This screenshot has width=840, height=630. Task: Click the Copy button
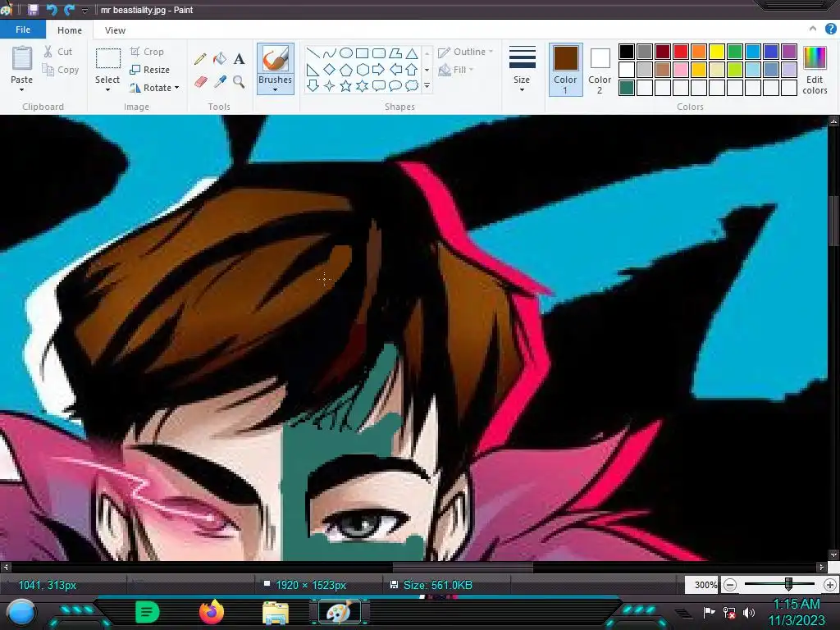pos(61,70)
